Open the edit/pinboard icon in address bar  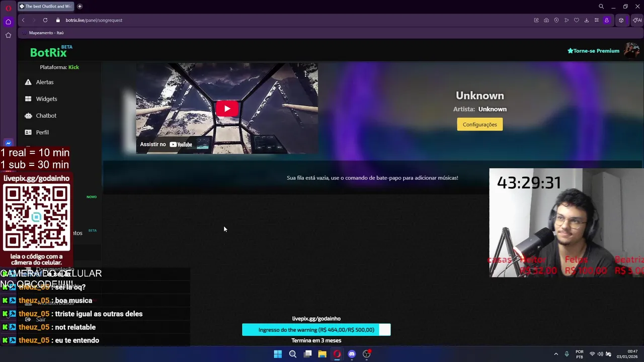click(536, 20)
